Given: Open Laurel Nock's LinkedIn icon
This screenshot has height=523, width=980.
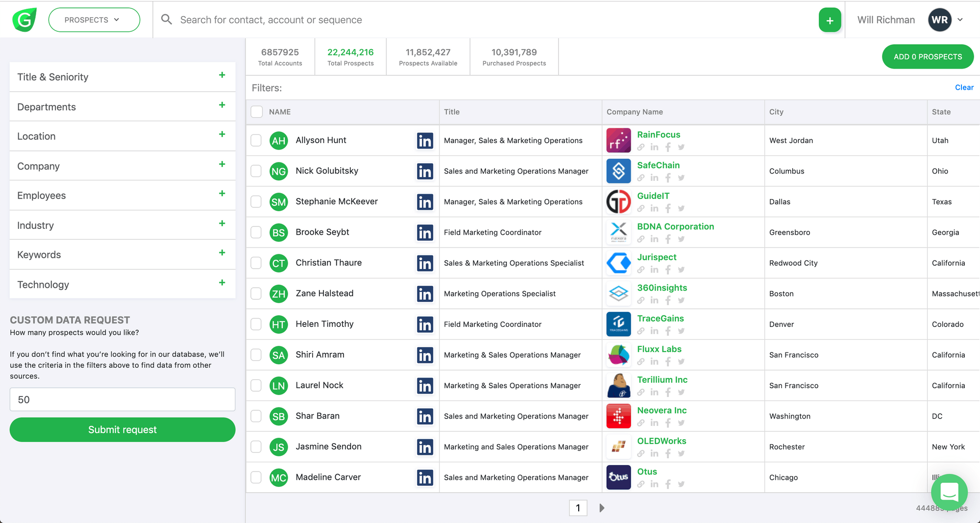Looking at the screenshot, I should pyautogui.click(x=425, y=386).
